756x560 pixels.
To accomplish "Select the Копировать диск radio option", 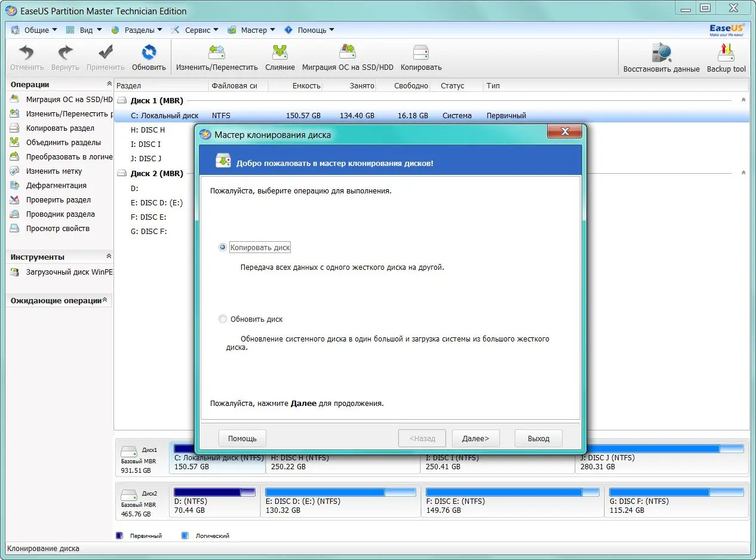I will (x=223, y=247).
